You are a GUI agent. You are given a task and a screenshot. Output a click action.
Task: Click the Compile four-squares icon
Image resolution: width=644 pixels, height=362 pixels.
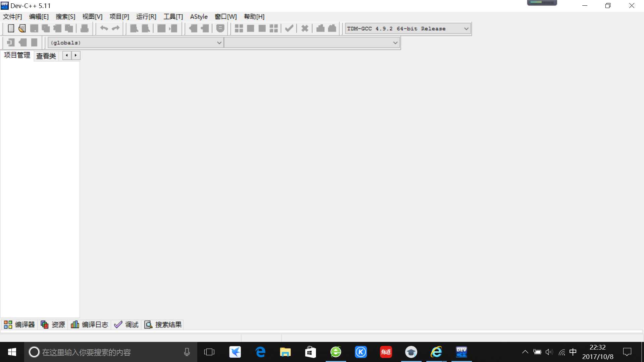pos(239,28)
